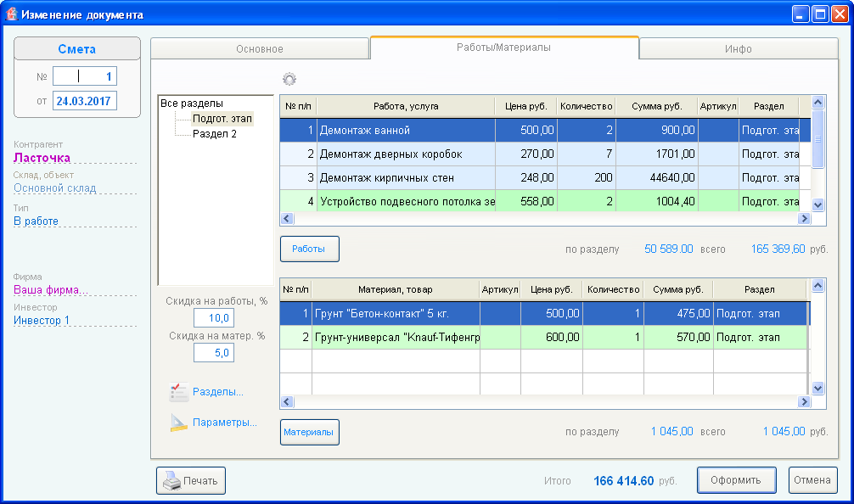Click the Работа, услуга column header
The image size is (854, 504).
coord(406,106)
